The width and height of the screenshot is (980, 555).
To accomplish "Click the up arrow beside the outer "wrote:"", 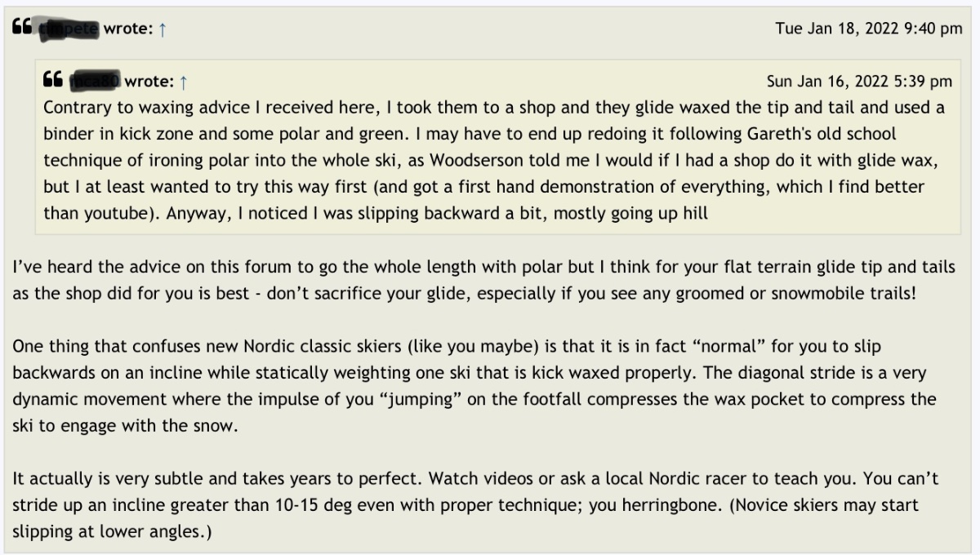I will (163, 29).
